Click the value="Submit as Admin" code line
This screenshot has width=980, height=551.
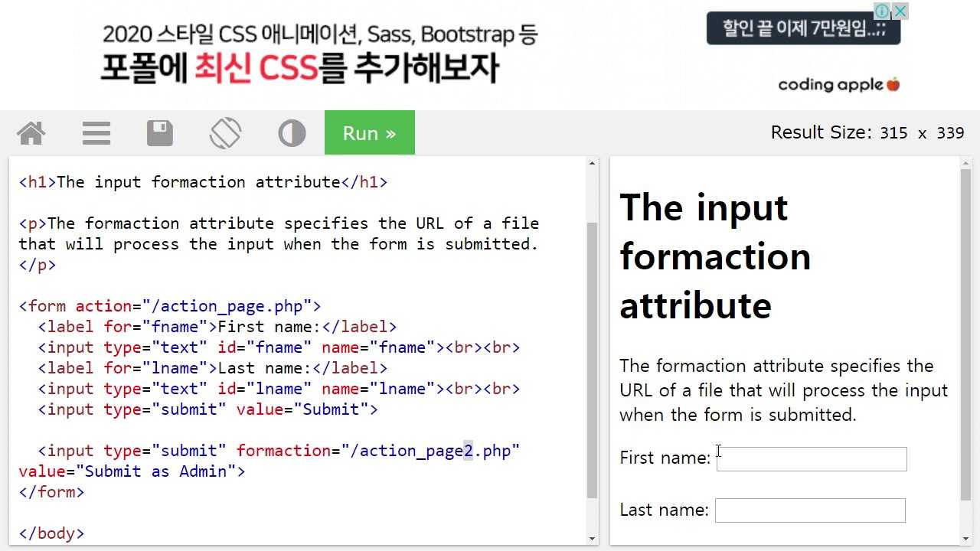(132, 471)
